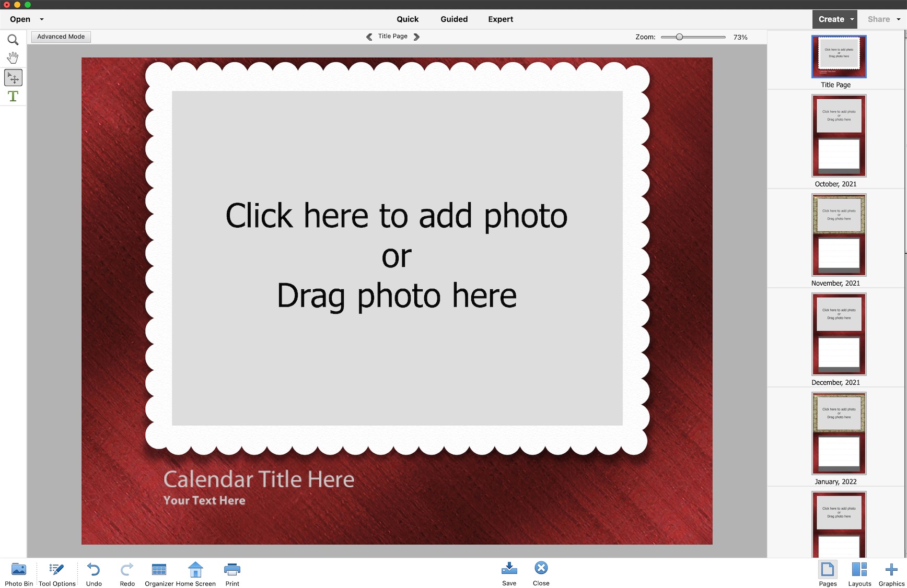Select the Zoom tool magnifier
Screen dimensions: 907x588
13,40
